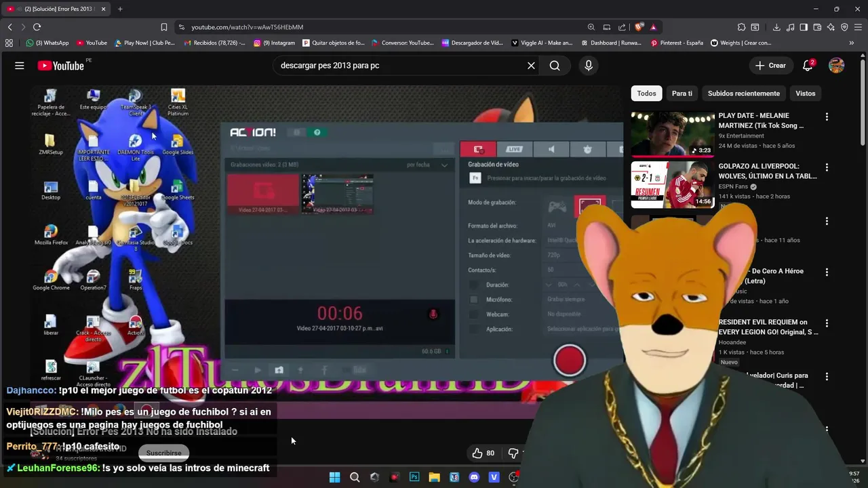Bookmark this page with the bookmark icon

tap(164, 27)
